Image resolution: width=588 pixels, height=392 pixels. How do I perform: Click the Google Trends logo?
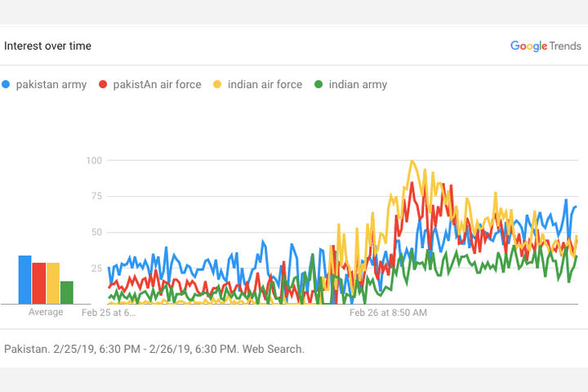point(546,46)
